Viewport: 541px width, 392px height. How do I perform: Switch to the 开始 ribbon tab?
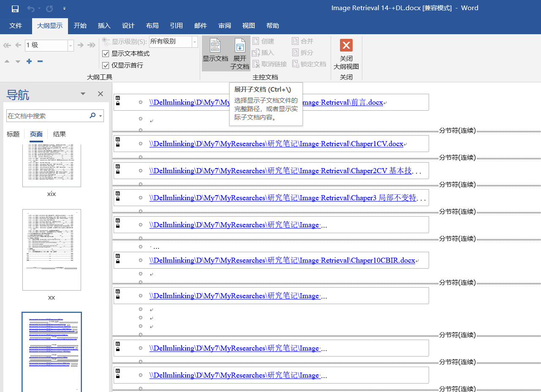(x=80, y=26)
